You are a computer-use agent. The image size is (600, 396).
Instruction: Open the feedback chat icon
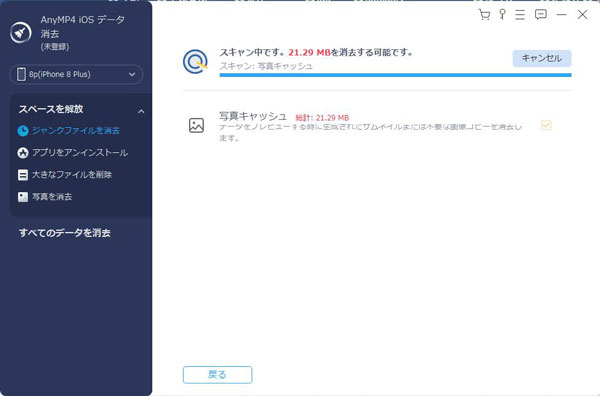click(541, 15)
